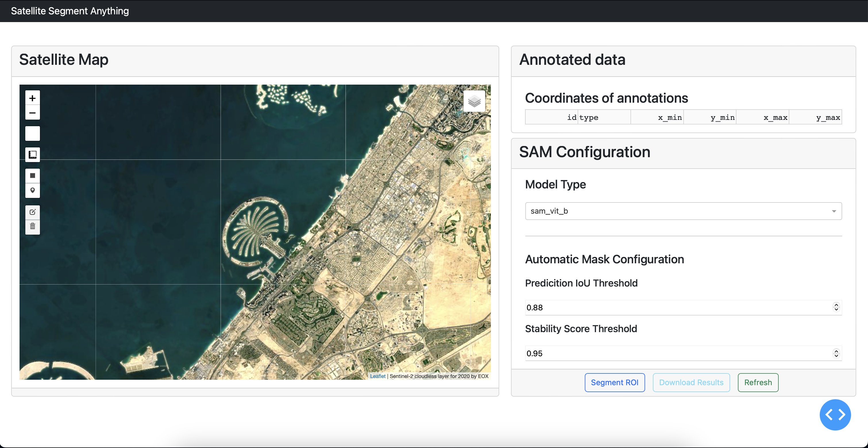Click the Download Results button

691,382
